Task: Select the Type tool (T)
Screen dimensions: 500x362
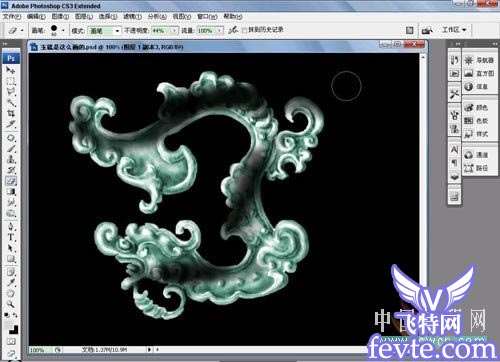Action: tap(11, 237)
